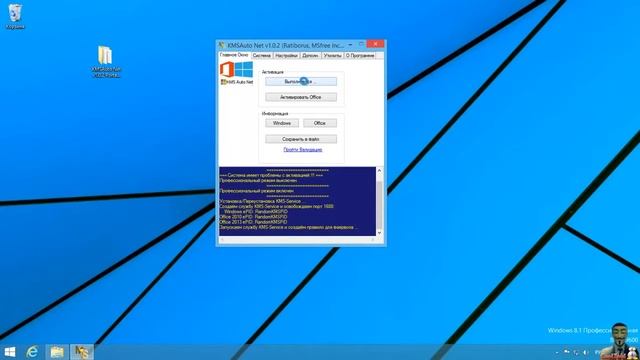Open the О Программе tab
Viewport: 640px width, 360px height.
[360, 56]
